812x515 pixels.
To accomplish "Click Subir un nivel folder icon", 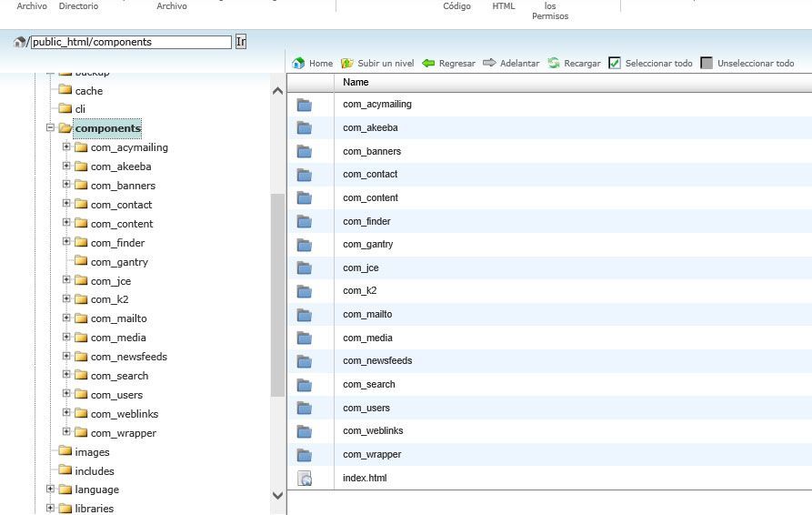I will (x=347, y=63).
